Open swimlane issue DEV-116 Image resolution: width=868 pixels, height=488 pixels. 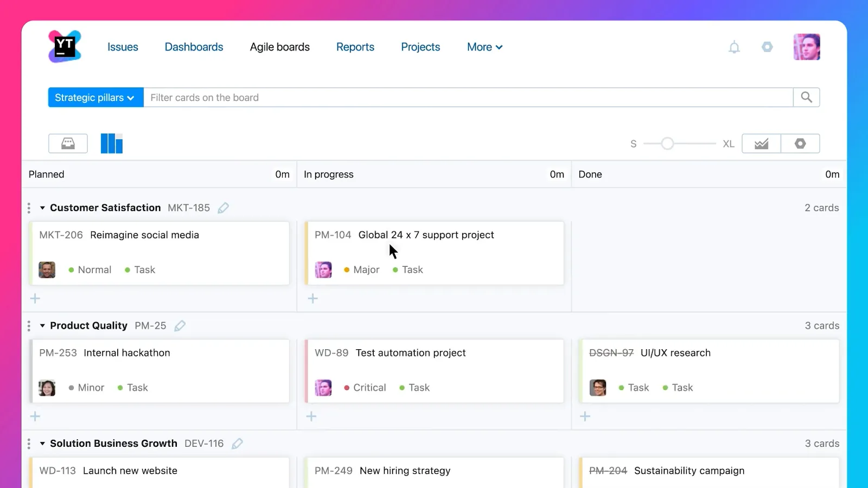pos(204,444)
